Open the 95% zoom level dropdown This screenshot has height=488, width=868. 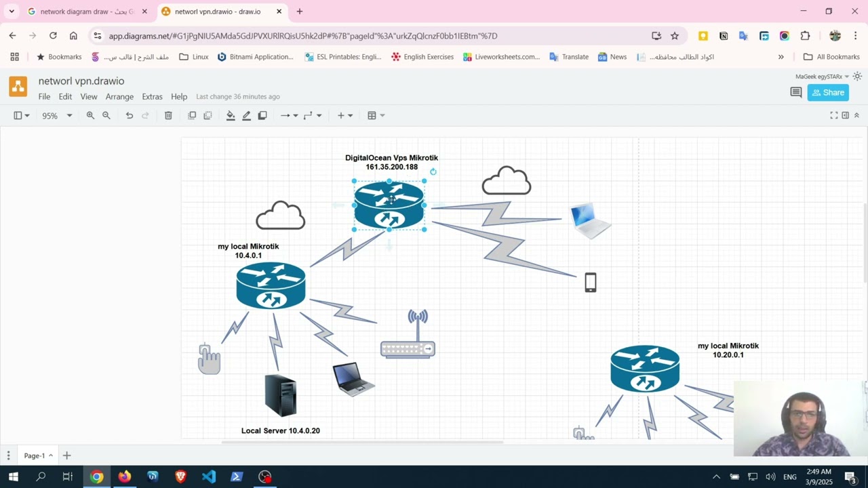57,116
